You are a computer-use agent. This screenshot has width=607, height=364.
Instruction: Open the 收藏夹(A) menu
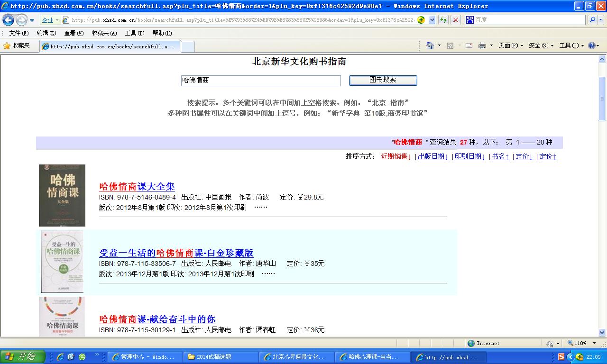tap(104, 33)
